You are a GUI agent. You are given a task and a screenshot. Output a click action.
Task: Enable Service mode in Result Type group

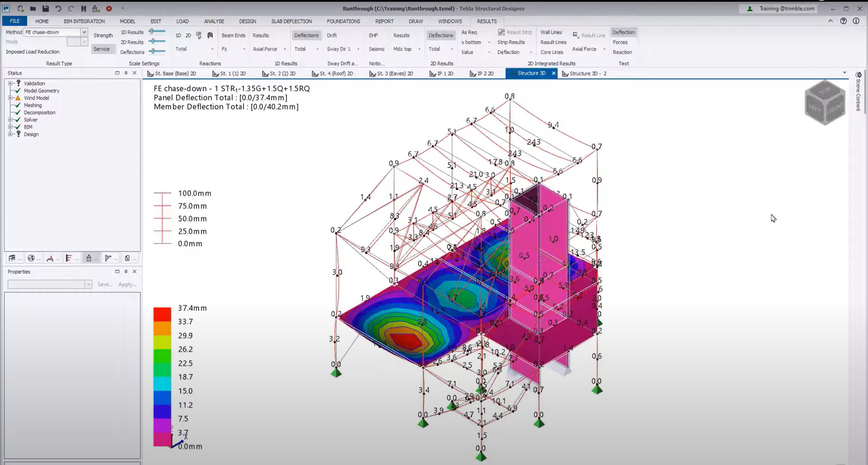click(102, 49)
